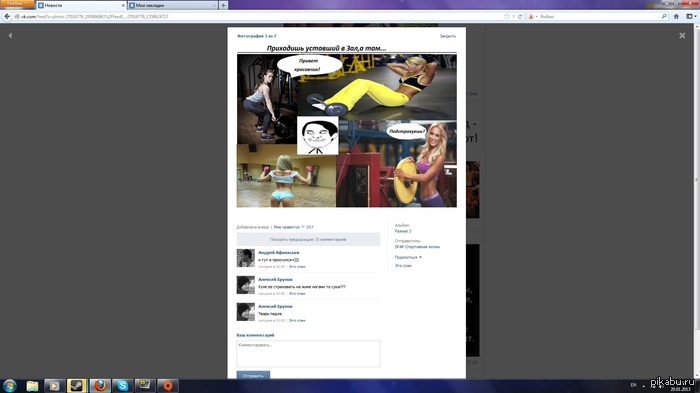Mark the Тварь падла comment as spam
The height and width of the screenshot is (393, 700).
click(x=297, y=320)
